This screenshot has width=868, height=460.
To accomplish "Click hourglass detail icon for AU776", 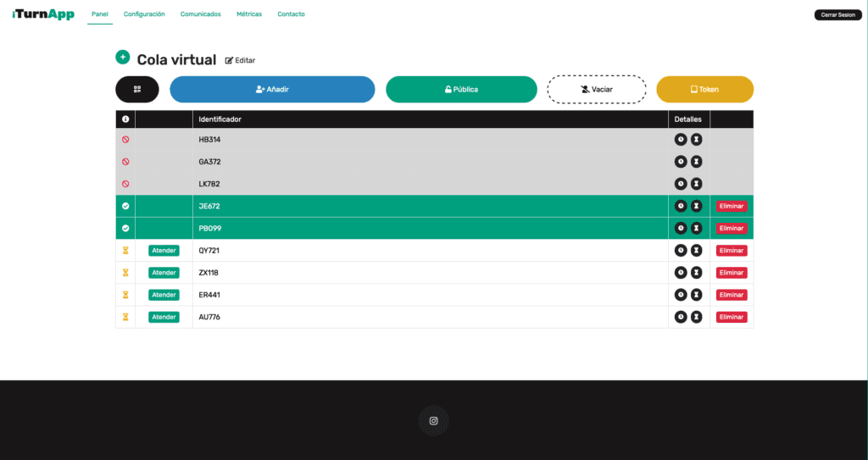I will tap(696, 317).
